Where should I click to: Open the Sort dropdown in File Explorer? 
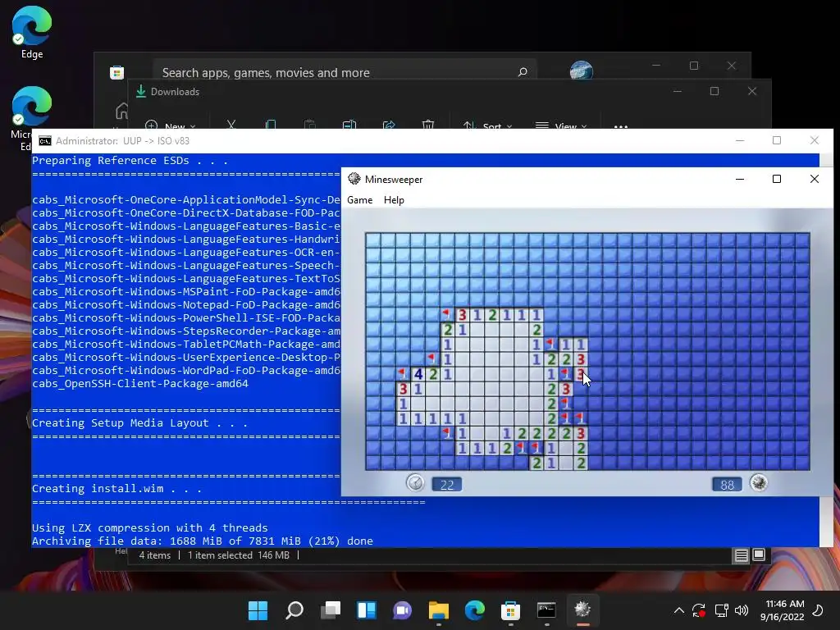[x=487, y=126]
